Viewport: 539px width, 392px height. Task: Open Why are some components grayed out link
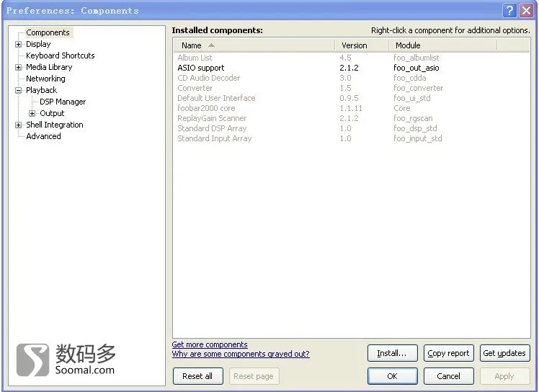point(241,354)
